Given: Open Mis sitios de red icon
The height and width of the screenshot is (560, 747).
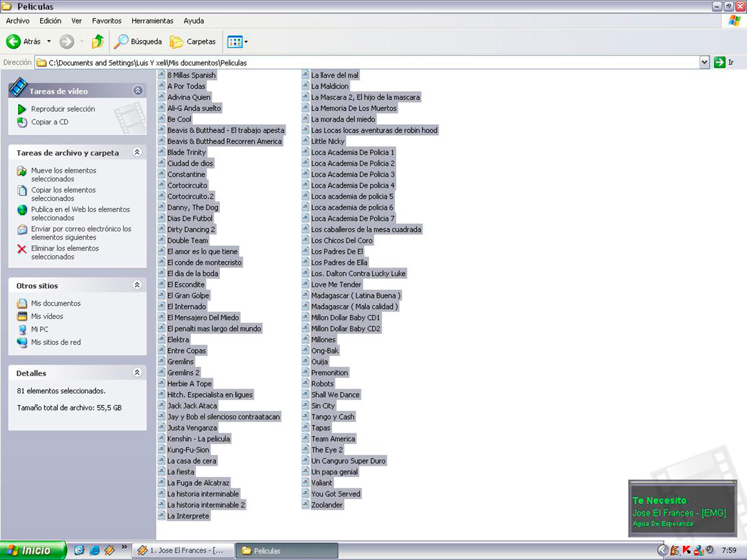Looking at the screenshot, I should pos(22,342).
